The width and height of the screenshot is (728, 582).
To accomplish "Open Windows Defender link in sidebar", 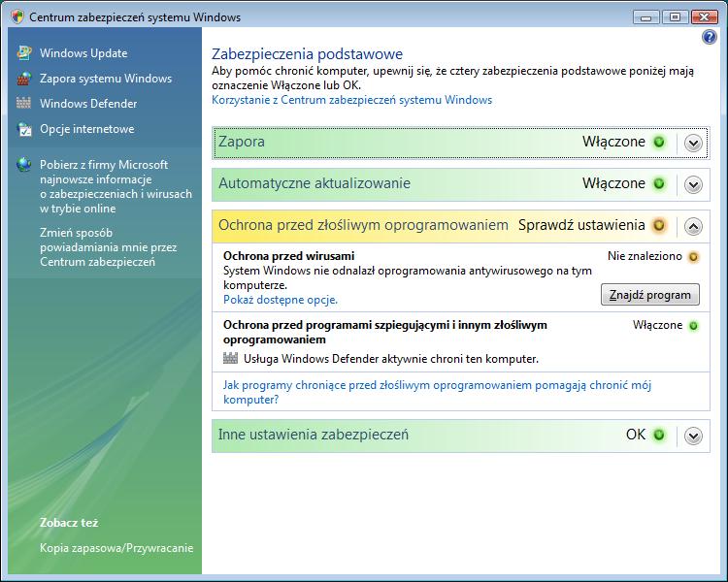I will [x=88, y=104].
